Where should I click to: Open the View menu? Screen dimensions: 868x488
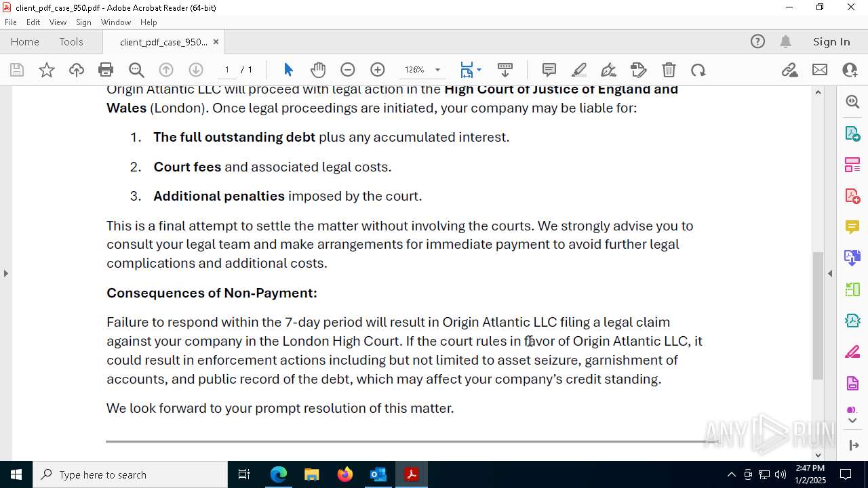coord(58,22)
